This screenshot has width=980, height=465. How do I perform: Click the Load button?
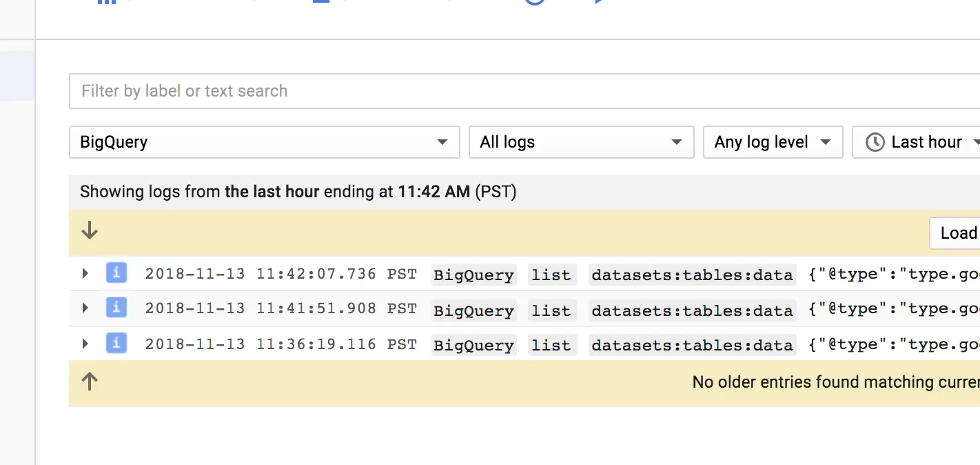point(958,232)
